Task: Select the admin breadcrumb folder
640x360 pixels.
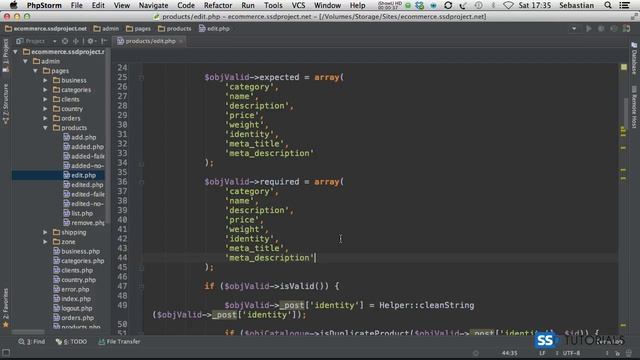Action: (x=106, y=29)
